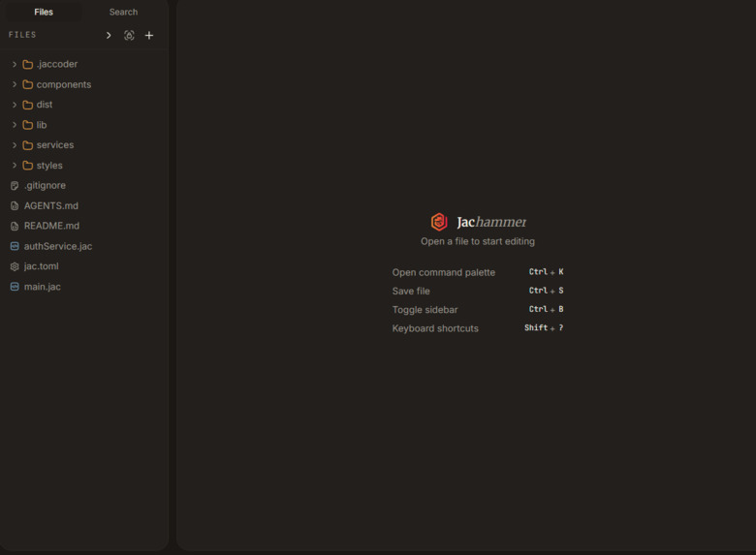Click the Open command palette shortcut row
This screenshot has height=555, width=756.
[x=477, y=272]
